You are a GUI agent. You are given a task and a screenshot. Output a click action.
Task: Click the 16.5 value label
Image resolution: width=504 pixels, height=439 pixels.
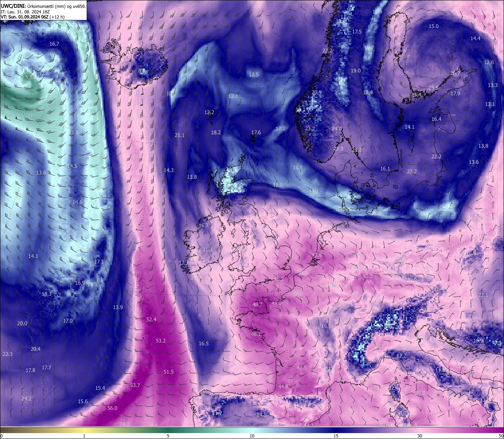[x=204, y=343]
